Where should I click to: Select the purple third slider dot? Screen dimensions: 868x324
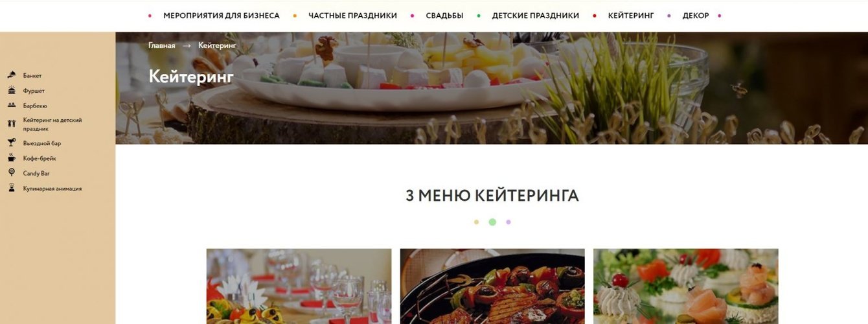pyautogui.click(x=508, y=222)
